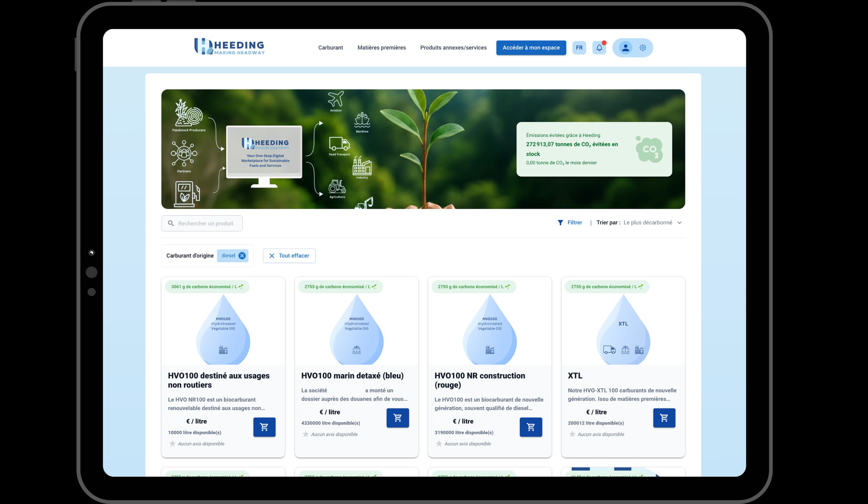The width and height of the screenshot is (868, 504).
Task: Open HVO100 NR construction (rouge) title
Action: [x=480, y=380]
